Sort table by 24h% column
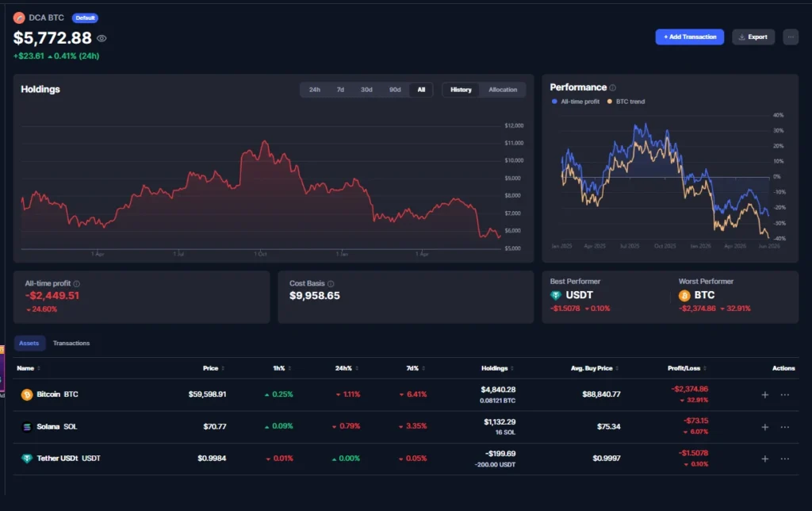This screenshot has height=511, width=812. [x=347, y=368]
